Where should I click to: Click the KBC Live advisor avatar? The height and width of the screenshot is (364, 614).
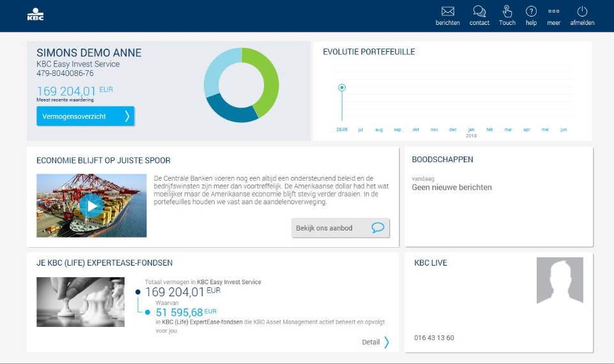(x=560, y=280)
